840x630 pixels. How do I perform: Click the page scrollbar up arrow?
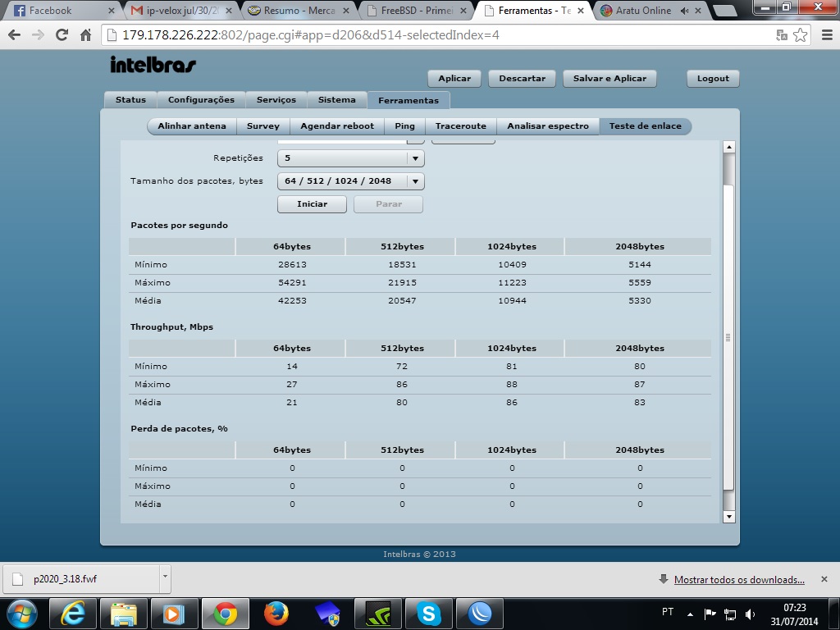pos(728,147)
